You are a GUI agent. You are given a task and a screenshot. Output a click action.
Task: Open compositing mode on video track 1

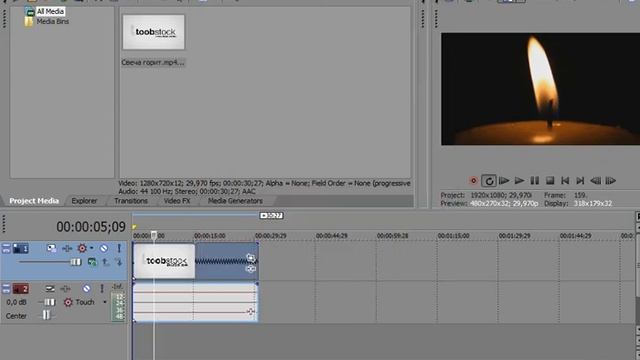click(x=92, y=262)
